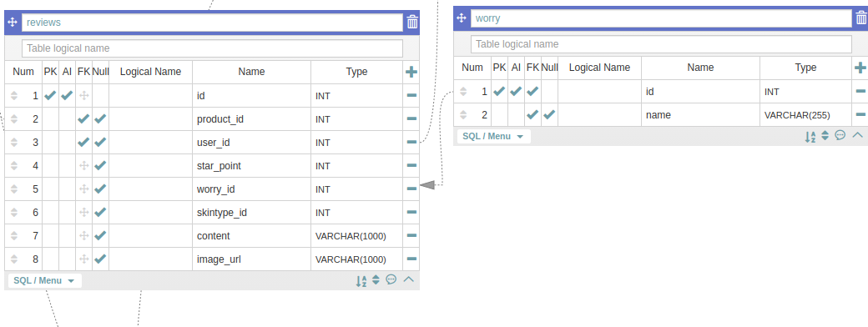This screenshot has width=868, height=327.
Task: Click the Name header in worry table
Action: coord(700,67)
